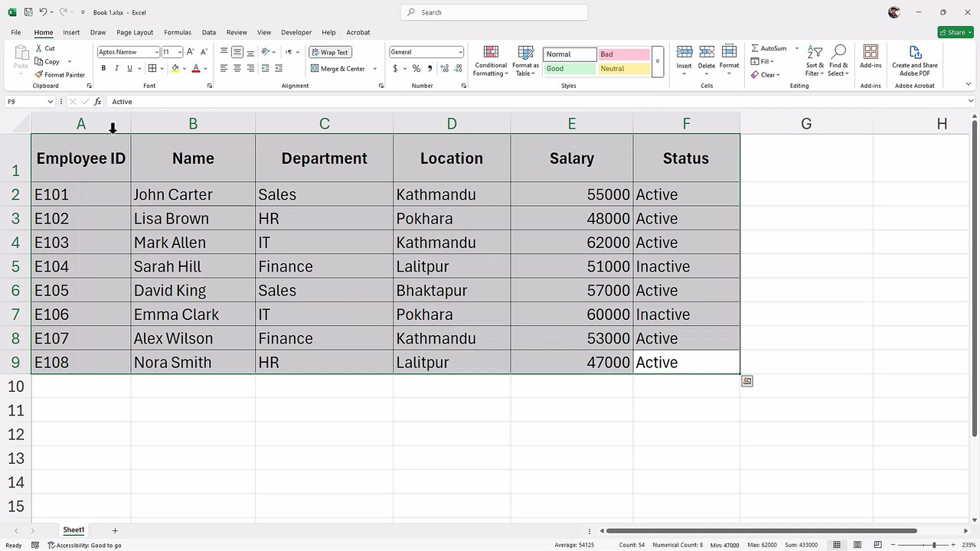Open the File menu tab

coord(16,32)
